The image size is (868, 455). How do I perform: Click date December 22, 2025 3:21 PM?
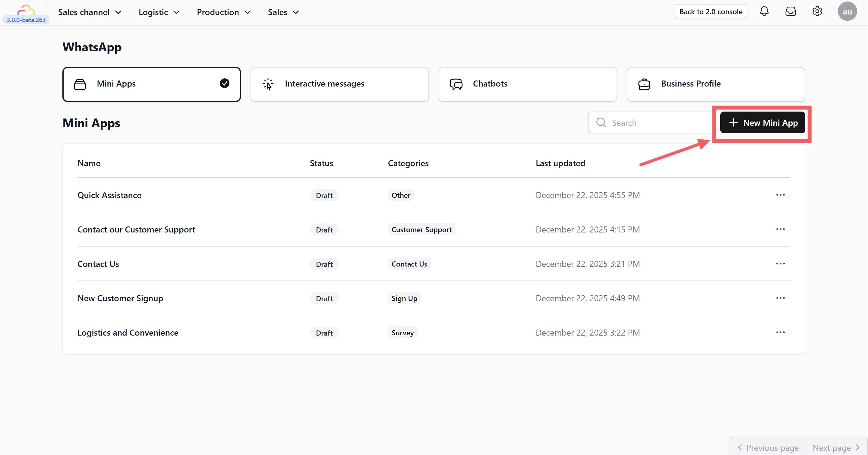click(587, 264)
